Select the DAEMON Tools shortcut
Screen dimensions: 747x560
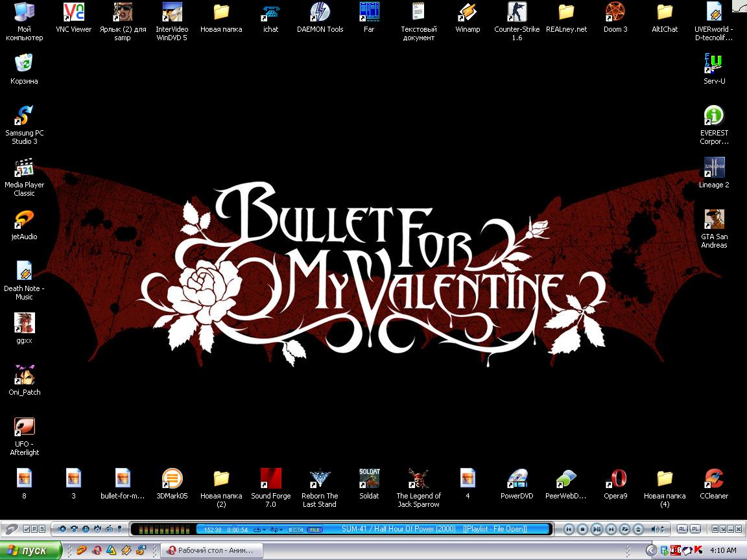click(x=320, y=18)
